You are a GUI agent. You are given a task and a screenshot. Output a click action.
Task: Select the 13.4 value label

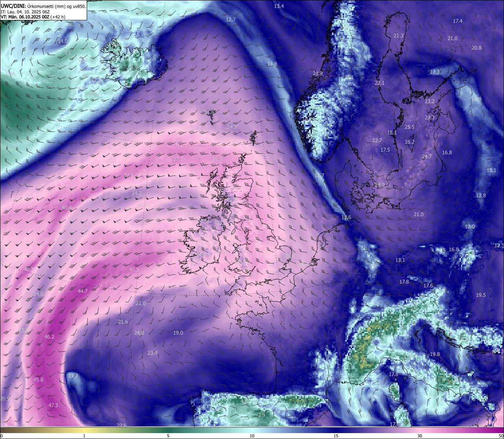pyautogui.click(x=279, y=6)
